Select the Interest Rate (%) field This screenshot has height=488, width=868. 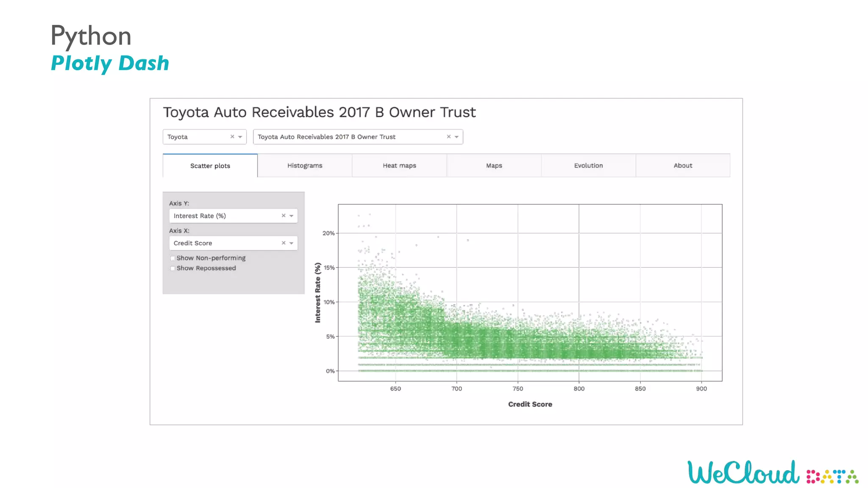pos(234,216)
